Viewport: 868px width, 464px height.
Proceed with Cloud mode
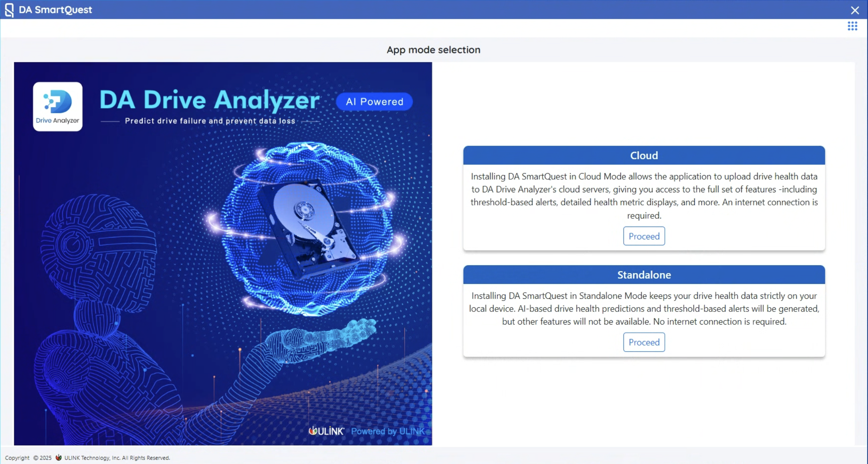tap(644, 236)
